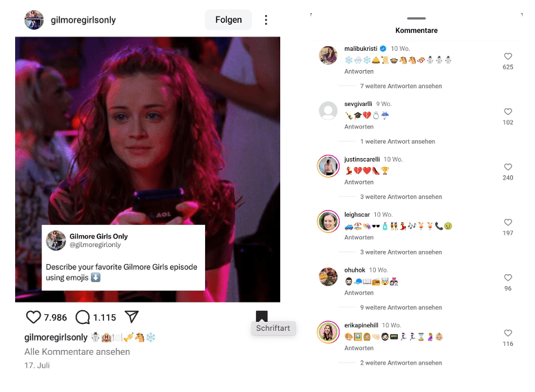535x392 pixels.
Task: Expand 7 weitere Antworten ansehen
Action: [401, 86]
